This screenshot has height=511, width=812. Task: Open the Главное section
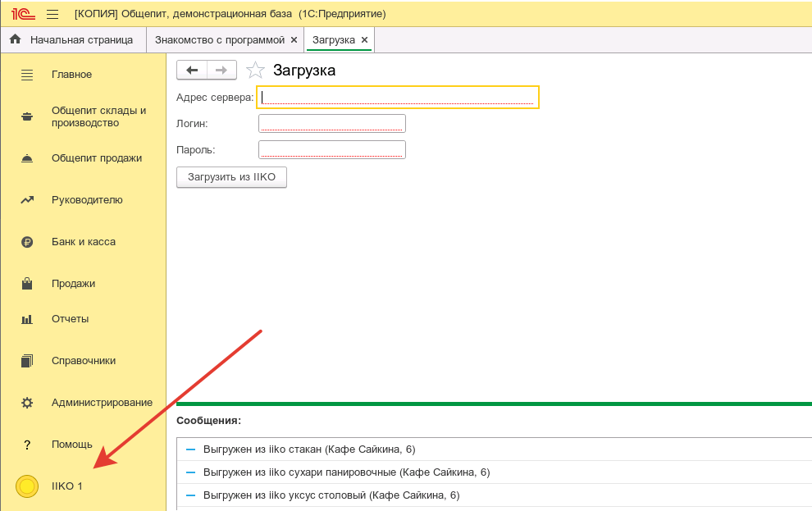pyautogui.click(x=84, y=75)
